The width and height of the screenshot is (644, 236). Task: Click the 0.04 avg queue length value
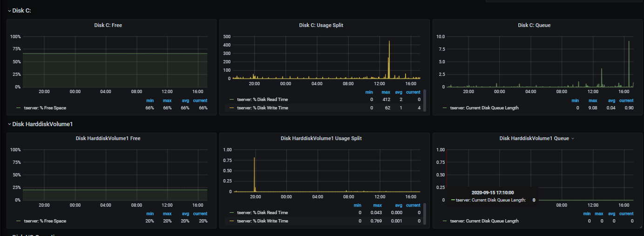click(611, 108)
